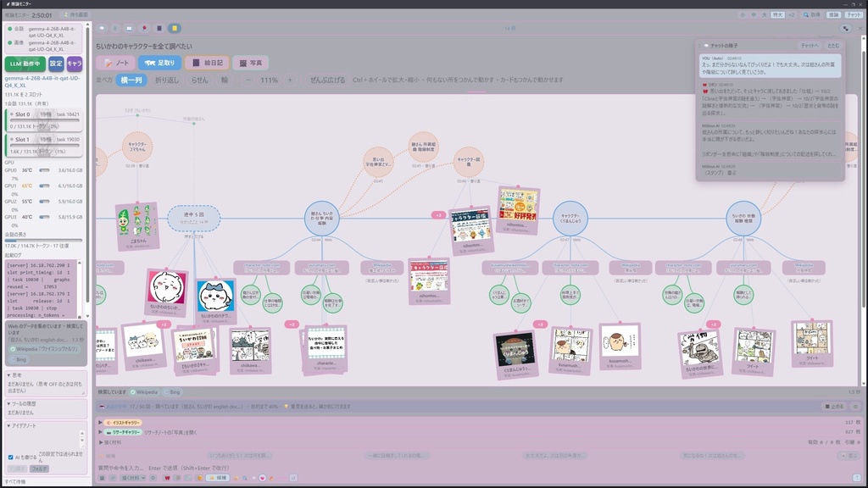
Task: Select 輪 layout option
Action: pyautogui.click(x=224, y=80)
